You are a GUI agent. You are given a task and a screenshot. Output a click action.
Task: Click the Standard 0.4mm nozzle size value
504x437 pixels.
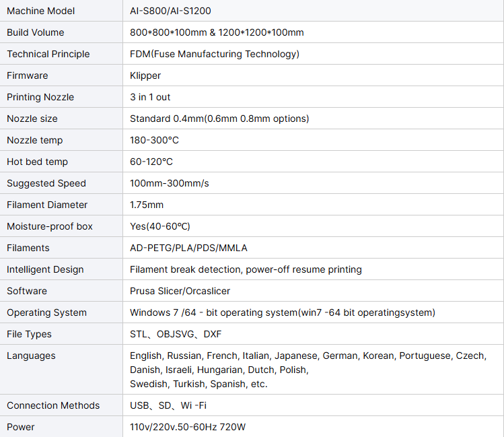click(219, 119)
